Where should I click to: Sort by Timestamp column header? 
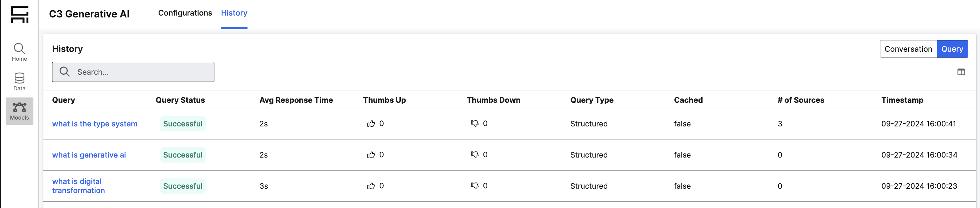coord(902,100)
